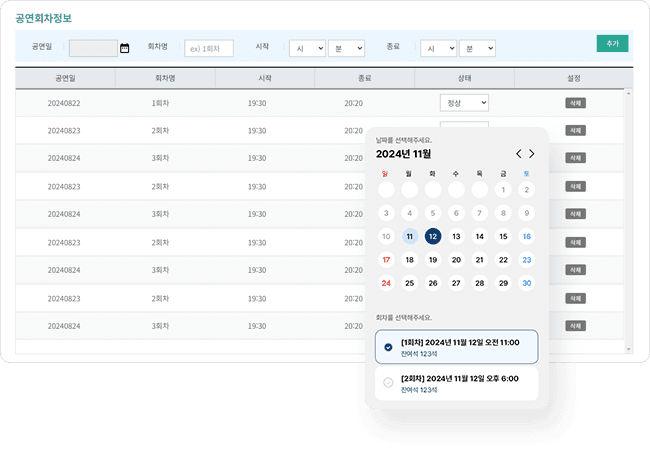This screenshot has height=456, width=650.
Task: Open the start hour 시 dropdown
Action: 307,48
